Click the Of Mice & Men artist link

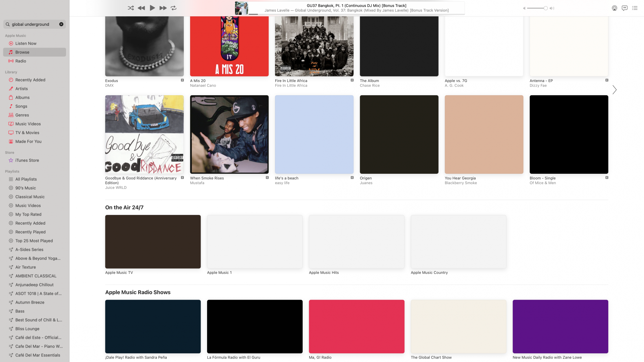(543, 183)
